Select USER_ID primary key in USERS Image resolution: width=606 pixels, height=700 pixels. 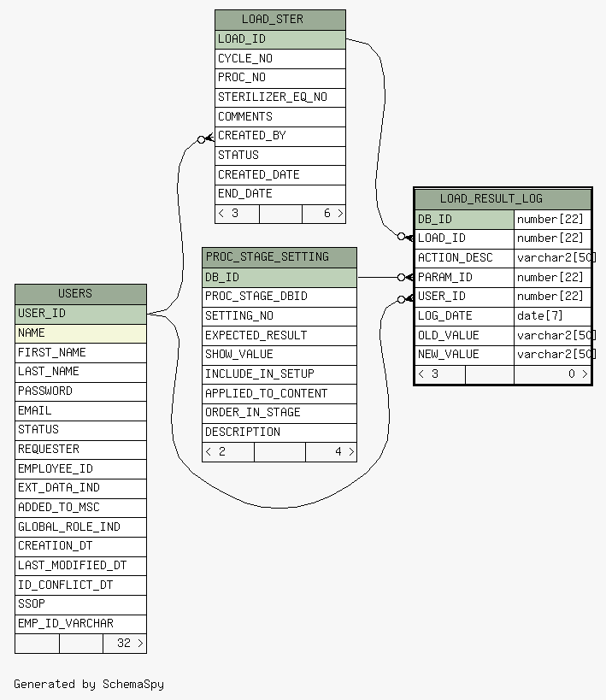pyautogui.click(x=80, y=314)
